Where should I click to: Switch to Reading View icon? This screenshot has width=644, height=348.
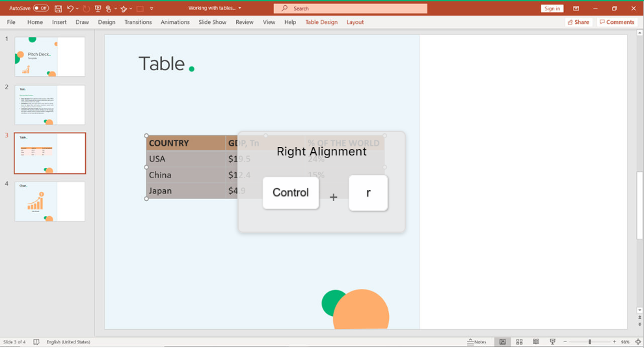(536, 342)
